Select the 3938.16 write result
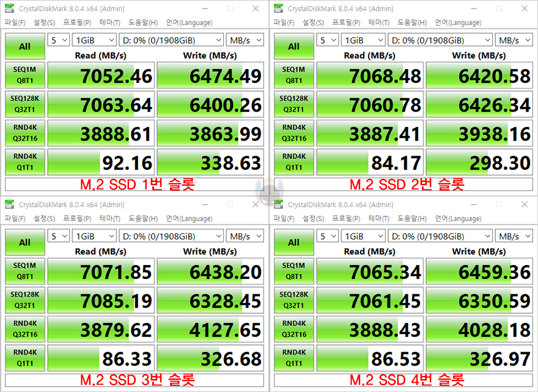Screen dimensions: 538x392 (x=479, y=133)
